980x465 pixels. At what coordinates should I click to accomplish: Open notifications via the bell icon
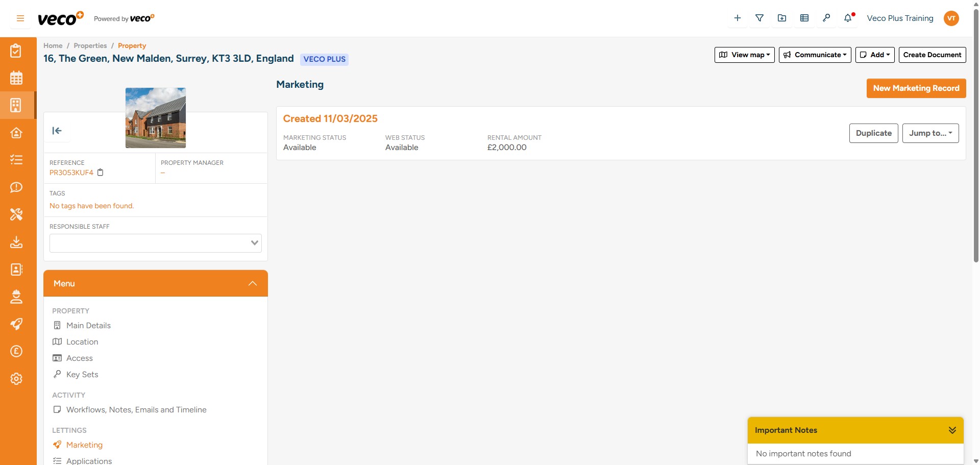848,18
